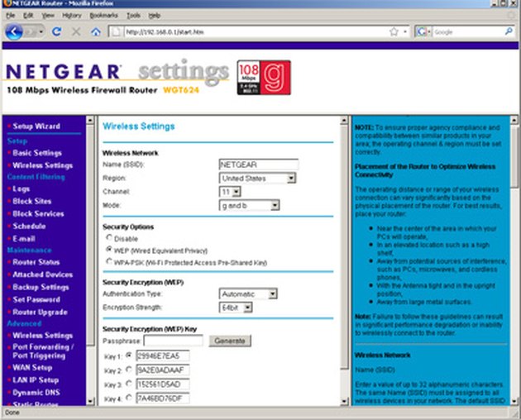Open Wireless Settings under Advanced
This screenshot has width=521, height=420.
coord(42,336)
